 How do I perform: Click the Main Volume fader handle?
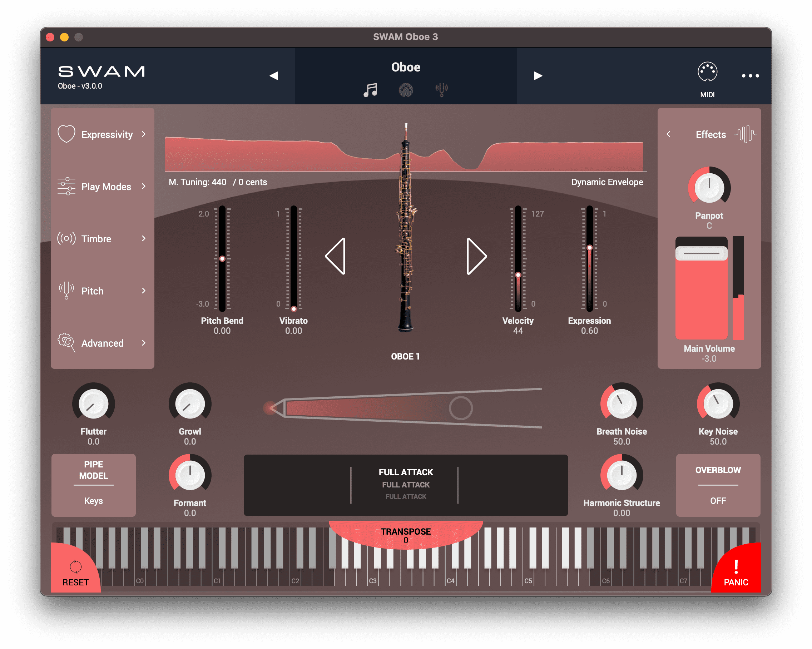tap(701, 253)
